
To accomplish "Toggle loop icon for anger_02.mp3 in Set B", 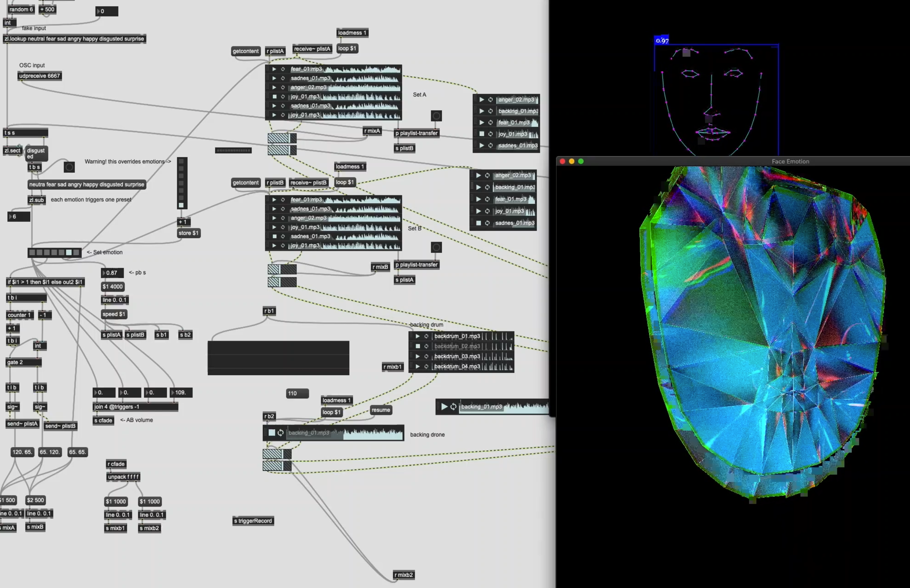I will pyautogui.click(x=283, y=218).
